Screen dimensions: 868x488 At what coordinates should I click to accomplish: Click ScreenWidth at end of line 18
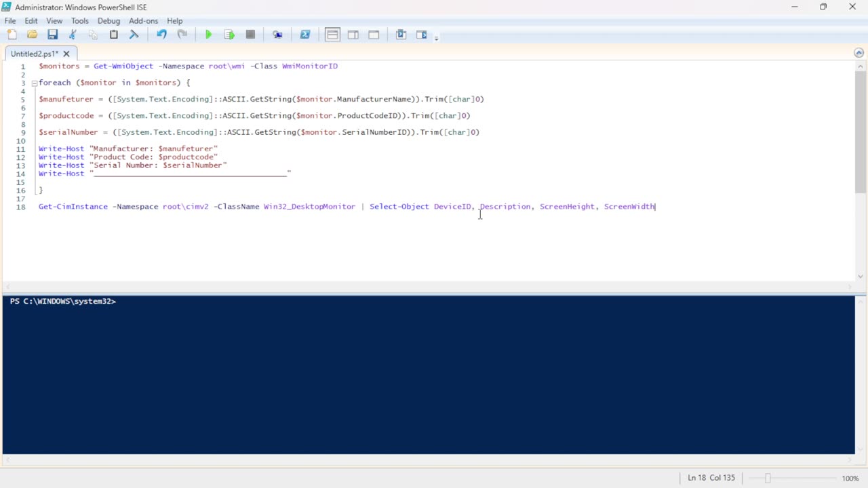coord(629,207)
